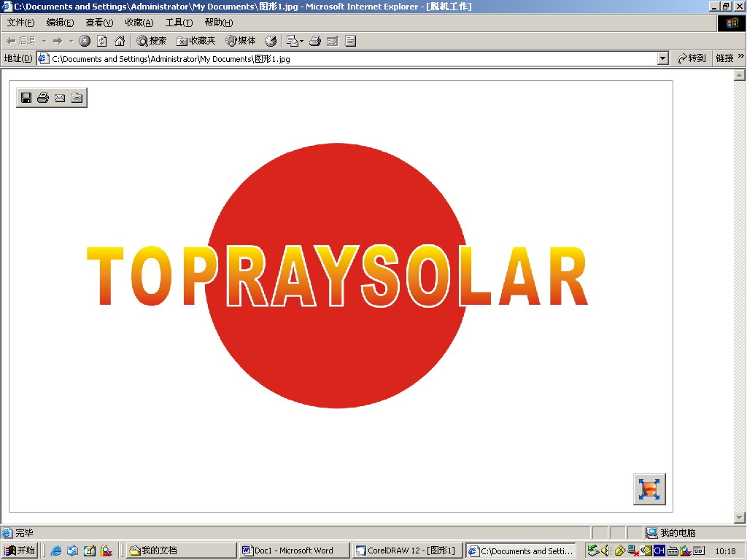Switch to C:\Documents and Setti... taskbar button
Image resolution: width=747 pixels, height=560 pixels.
(520, 551)
